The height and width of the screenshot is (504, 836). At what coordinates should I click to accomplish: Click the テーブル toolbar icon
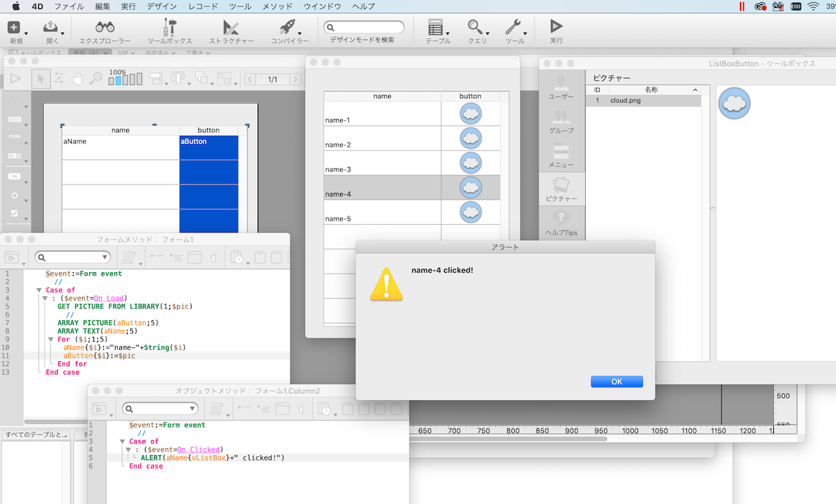pos(436,28)
